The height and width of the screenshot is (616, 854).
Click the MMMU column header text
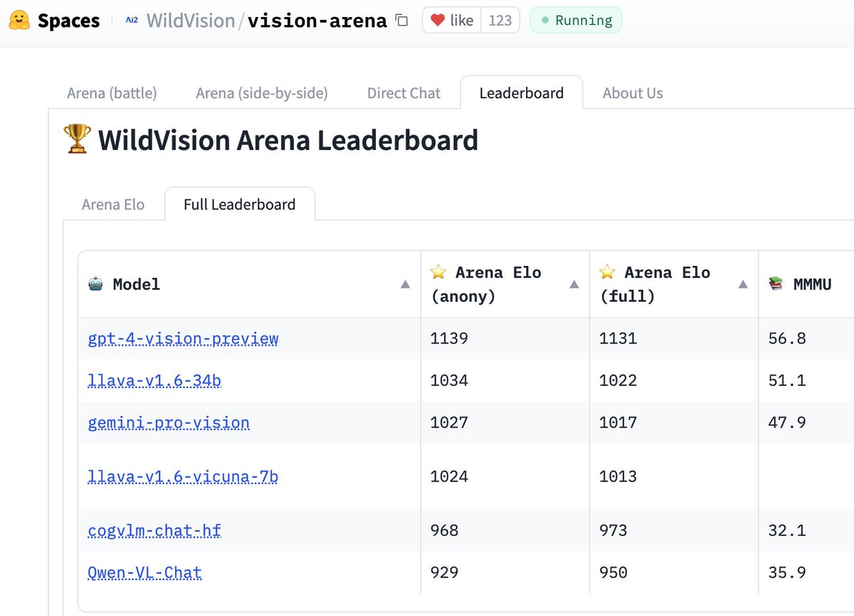click(813, 285)
